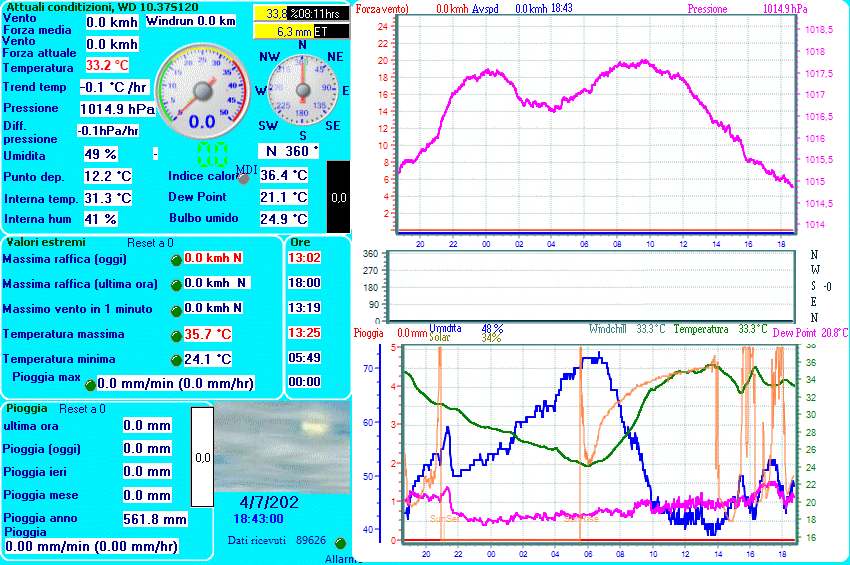The width and height of the screenshot is (850, 565).
Task: Click Reset a 0 in Pioggia panel
Action: coord(82,409)
